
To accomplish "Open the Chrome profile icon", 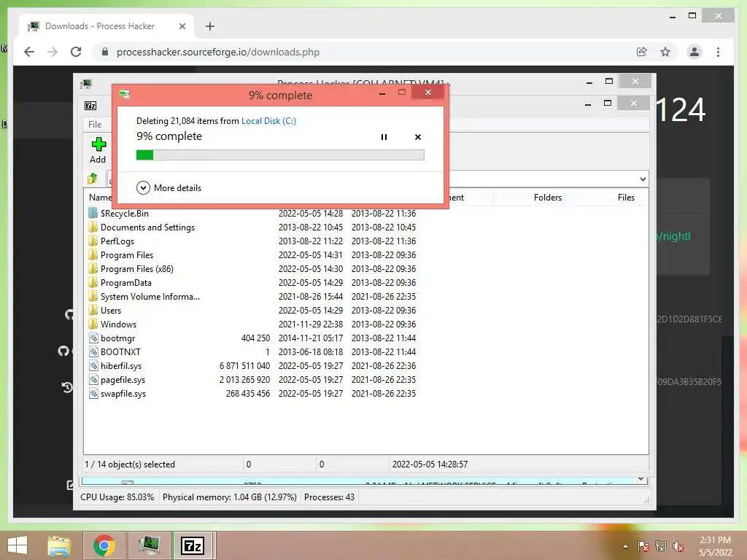I will tap(694, 52).
